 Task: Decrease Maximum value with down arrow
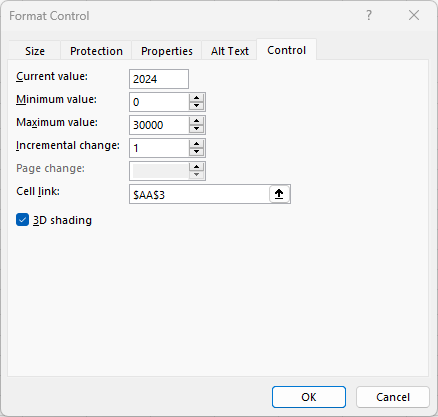(196, 129)
